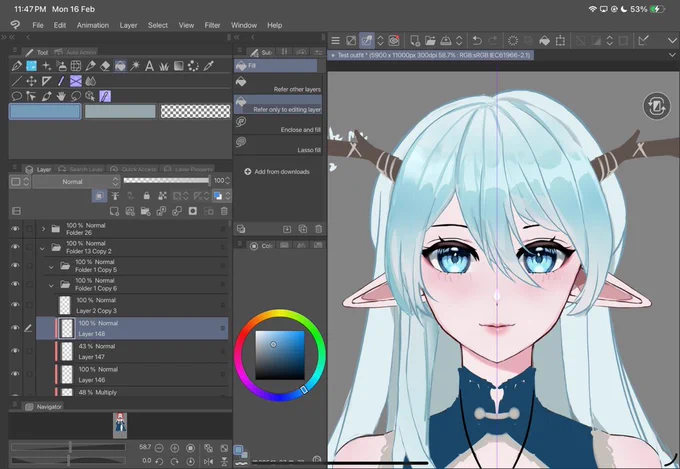Screen dimensions: 680x469
Task: Choose the Lasso fill sub tool
Action: (x=278, y=145)
